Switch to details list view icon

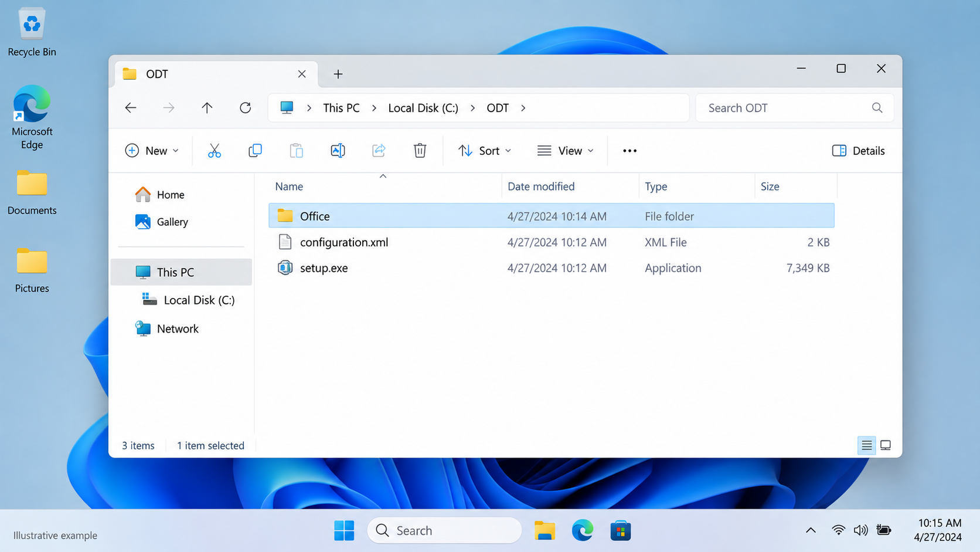tap(866, 445)
